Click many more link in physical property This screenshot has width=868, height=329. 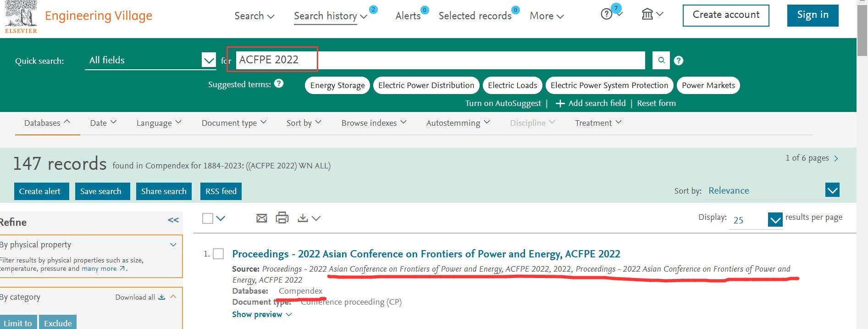point(99,268)
